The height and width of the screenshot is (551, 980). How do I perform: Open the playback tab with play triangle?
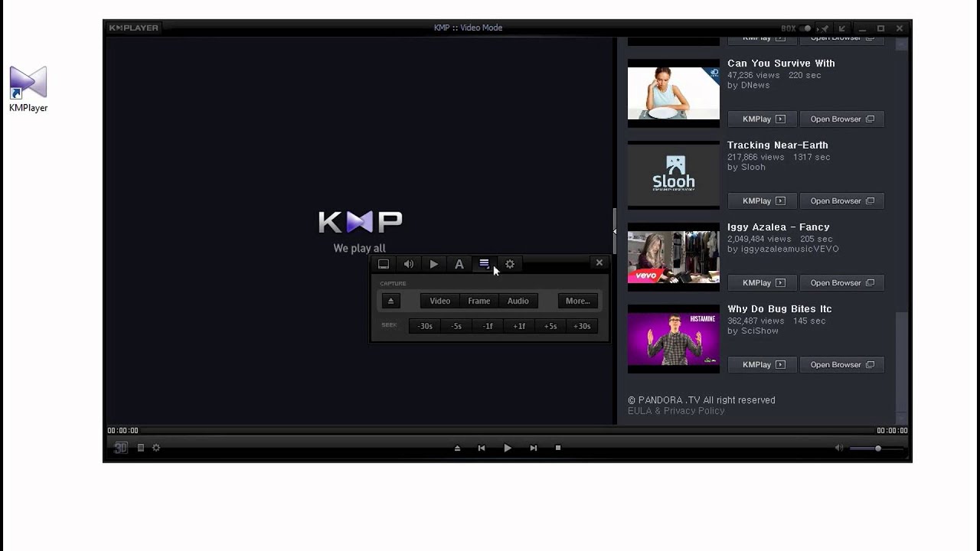(434, 264)
